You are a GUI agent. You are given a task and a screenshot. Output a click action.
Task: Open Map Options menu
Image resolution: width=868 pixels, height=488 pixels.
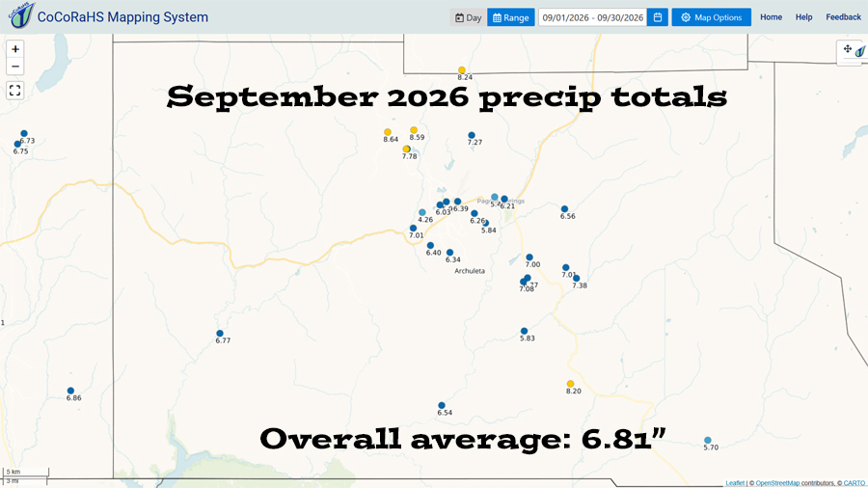(712, 17)
